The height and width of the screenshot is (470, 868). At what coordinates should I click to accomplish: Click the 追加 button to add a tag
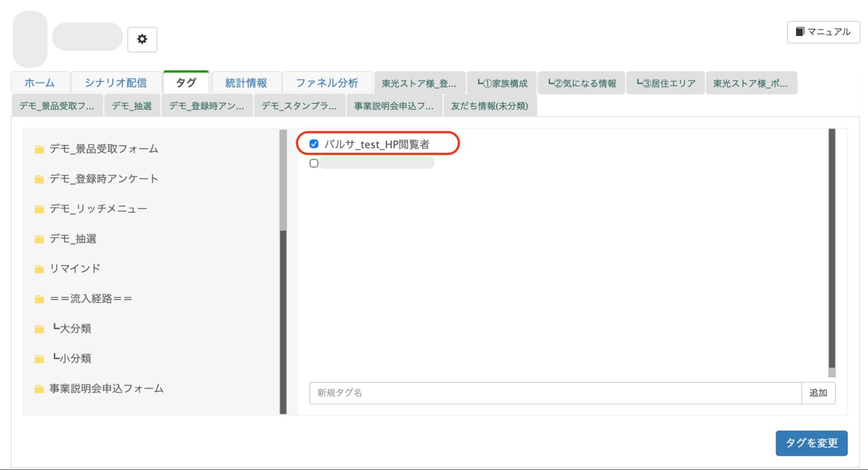(818, 393)
